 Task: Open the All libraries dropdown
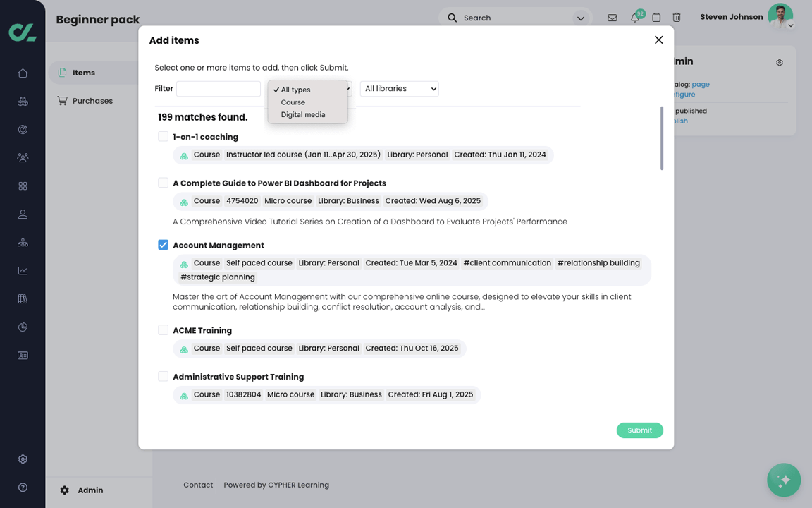pos(399,89)
